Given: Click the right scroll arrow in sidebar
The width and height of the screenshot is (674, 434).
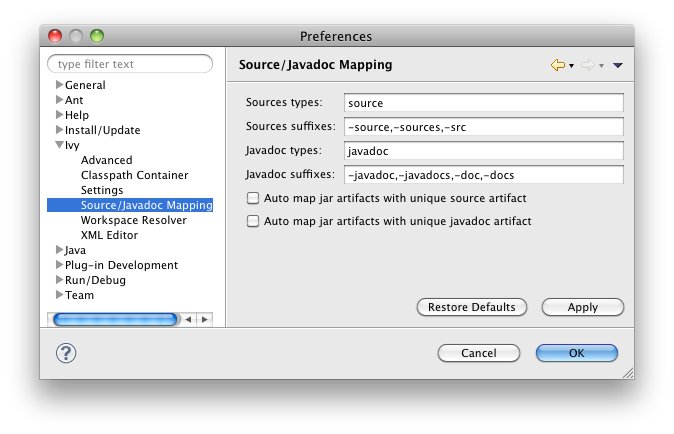Looking at the screenshot, I should [x=204, y=319].
